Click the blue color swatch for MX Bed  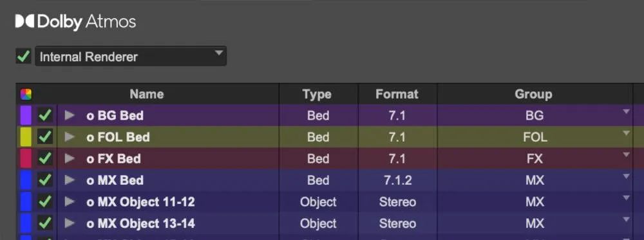(x=26, y=180)
